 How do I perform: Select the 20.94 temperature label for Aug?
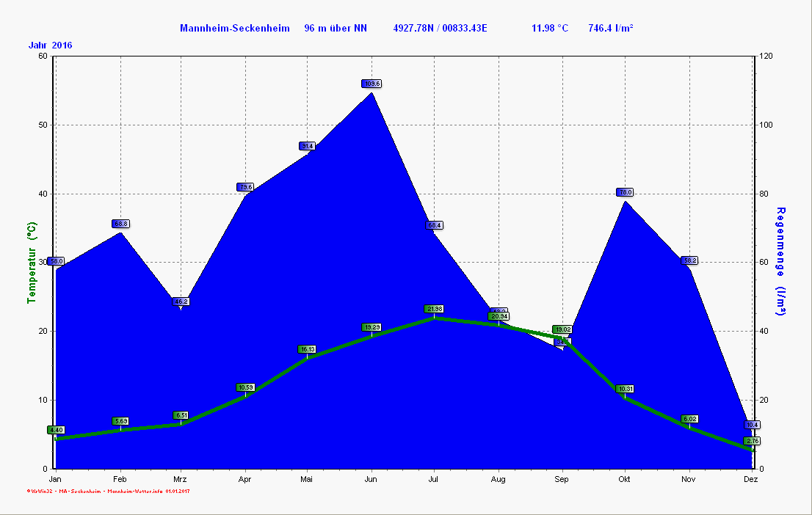(x=499, y=316)
